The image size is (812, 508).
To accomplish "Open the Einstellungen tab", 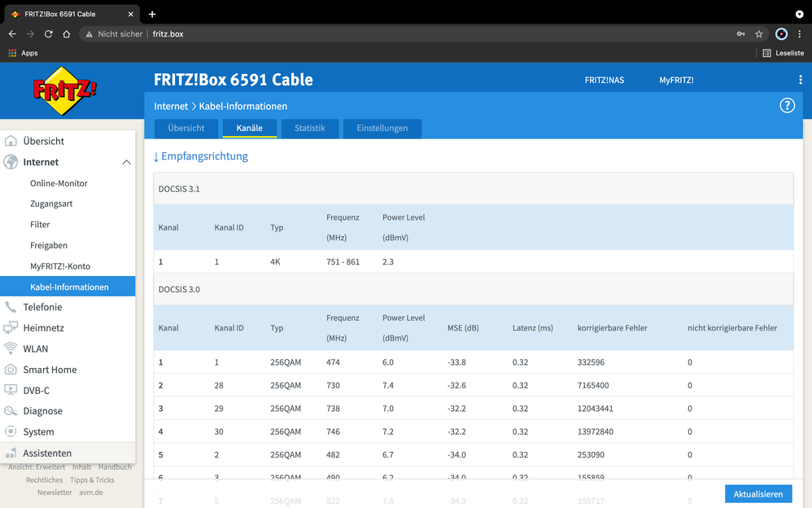I will (382, 129).
